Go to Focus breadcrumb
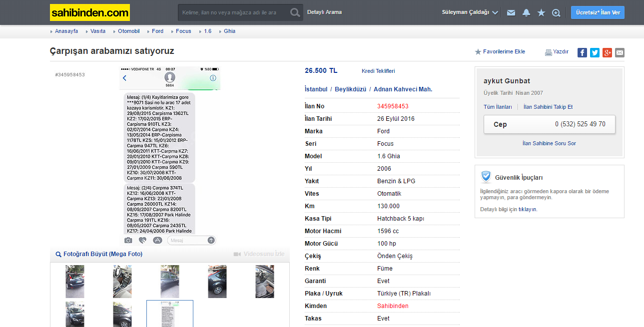This screenshot has height=327, width=644. point(183,31)
